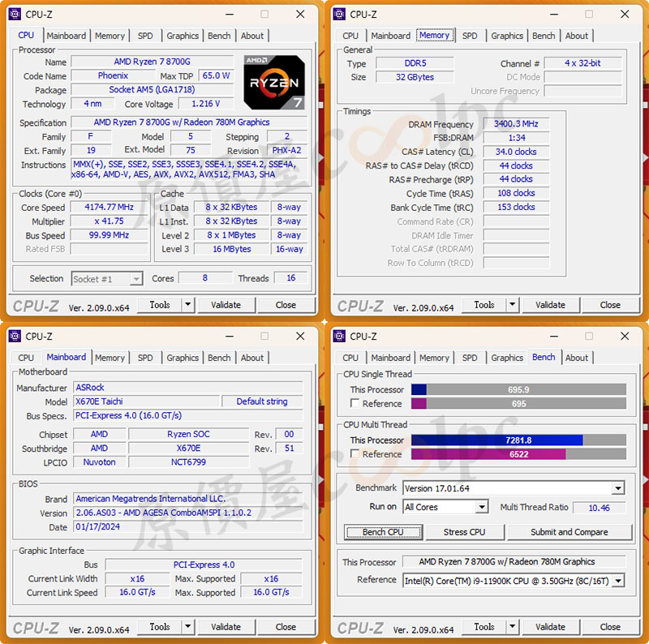Click the AMD Ryzen 7 processor logo
649x644 pixels.
(274, 83)
